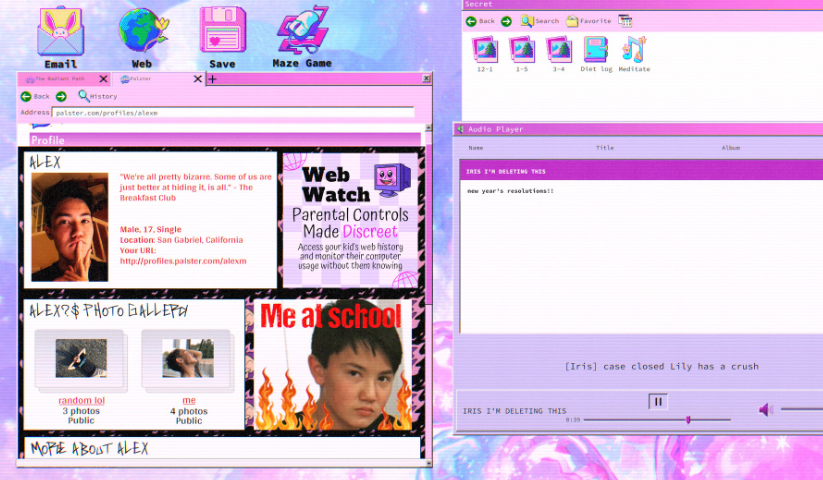Click the 'More About Alex' heading
The height and width of the screenshot is (480, 823).
pos(89,449)
